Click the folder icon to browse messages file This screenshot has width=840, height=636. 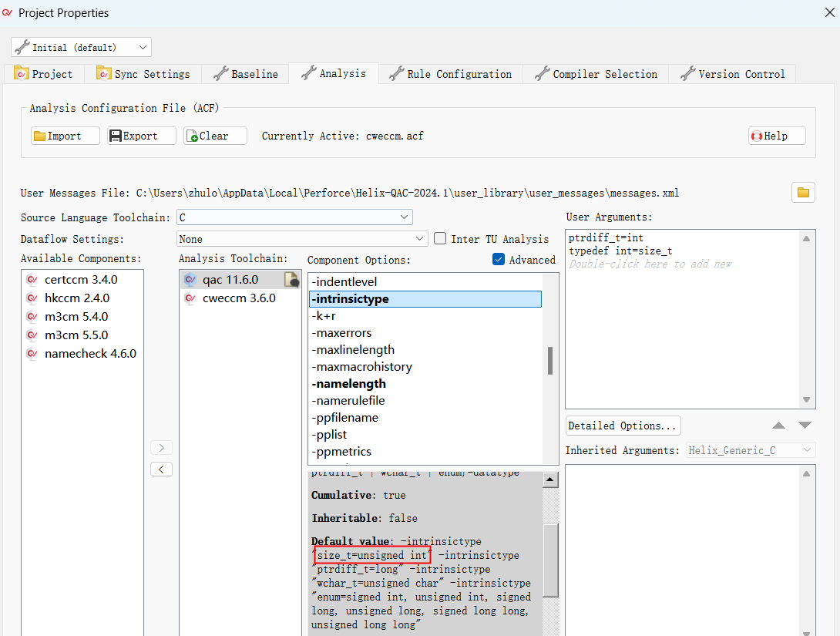pos(803,193)
